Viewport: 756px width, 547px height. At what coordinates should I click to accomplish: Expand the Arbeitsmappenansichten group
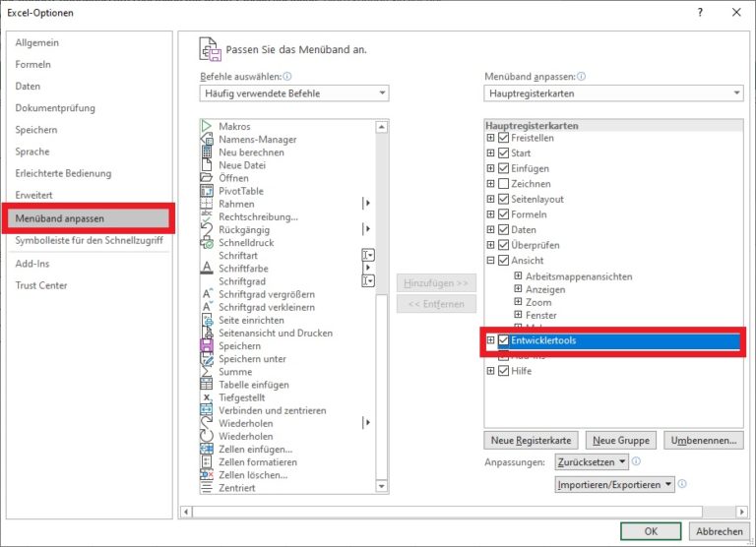point(518,276)
